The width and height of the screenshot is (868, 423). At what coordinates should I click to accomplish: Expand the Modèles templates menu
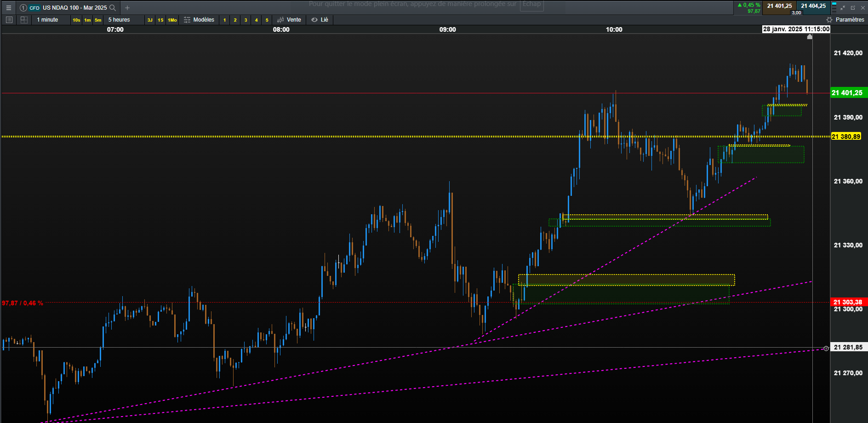pyautogui.click(x=199, y=20)
